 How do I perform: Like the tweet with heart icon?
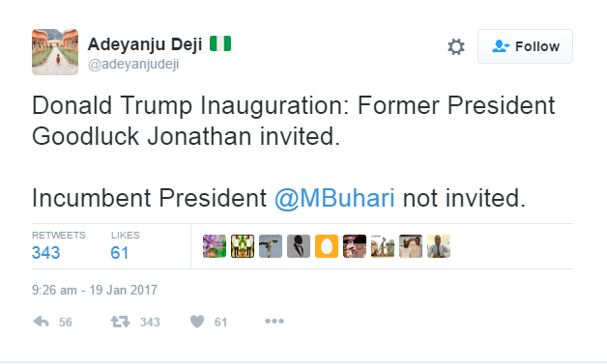[x=197, y=322]
